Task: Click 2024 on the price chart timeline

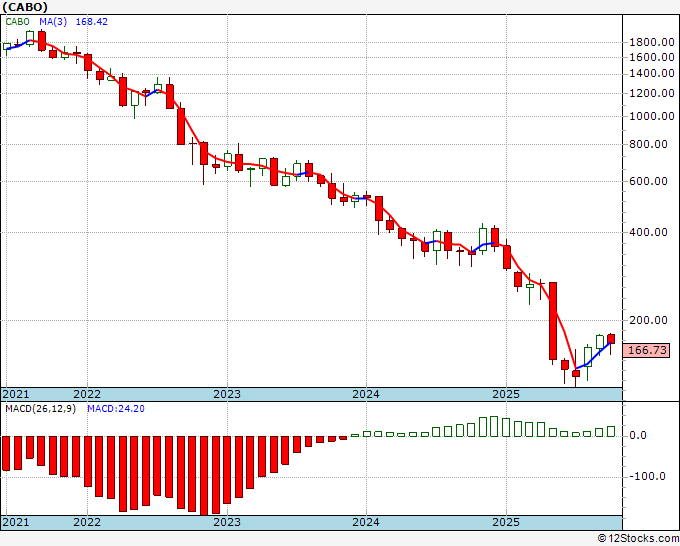Action: pos(366,394)
